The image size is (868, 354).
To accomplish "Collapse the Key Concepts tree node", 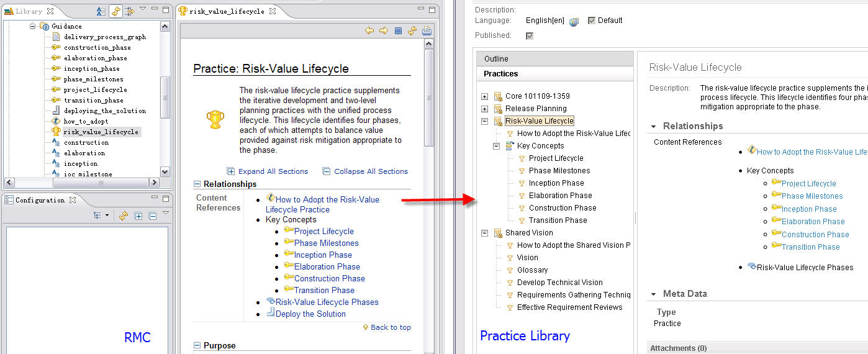I will [497, 146].
